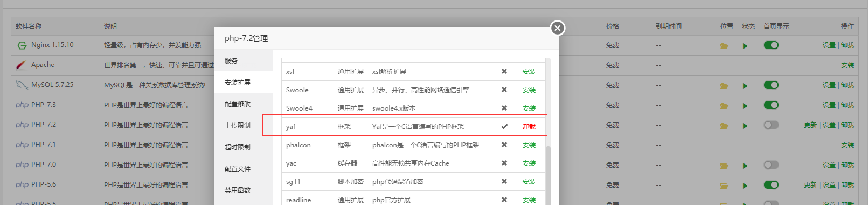Open the 配置修改 tab
The width and height of the screenshot is (868, 205).
click(x=244, y=104)
